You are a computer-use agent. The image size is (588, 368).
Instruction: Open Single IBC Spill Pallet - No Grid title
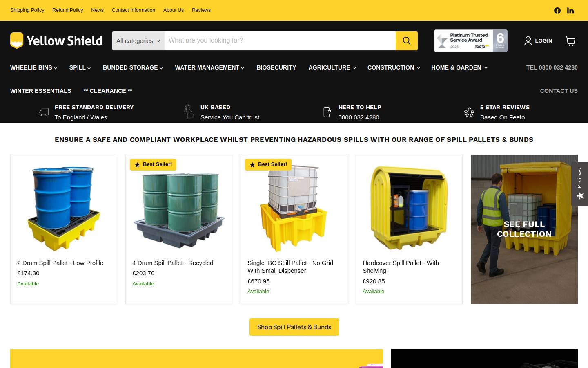pos(290,267)
